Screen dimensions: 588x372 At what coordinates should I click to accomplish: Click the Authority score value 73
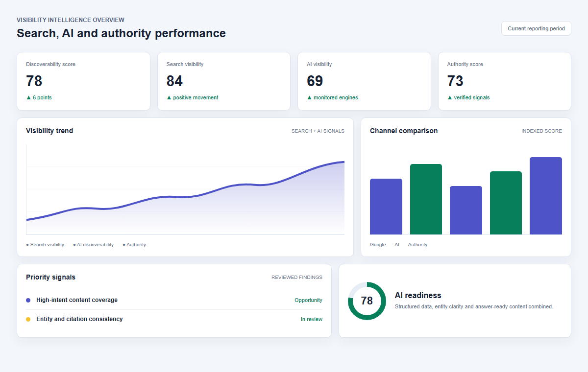455,81
